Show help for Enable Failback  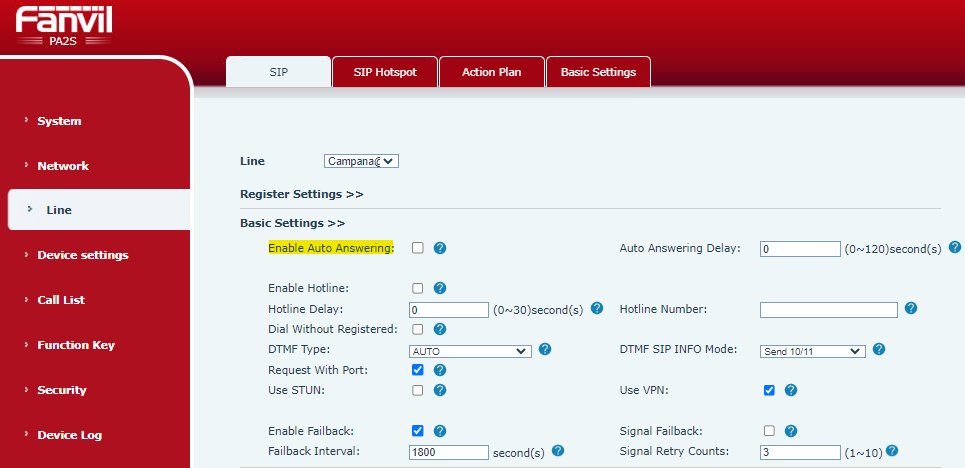tap(439, 431)
